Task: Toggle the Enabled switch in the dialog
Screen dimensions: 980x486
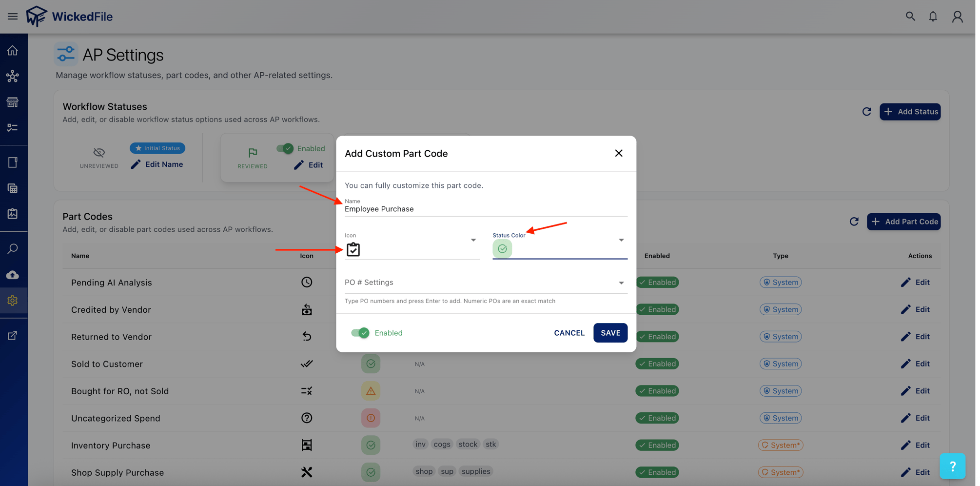Action: 360,333
